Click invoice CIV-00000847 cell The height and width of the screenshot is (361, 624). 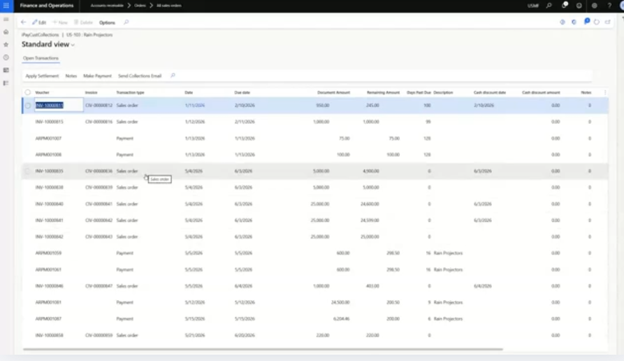(x=99, y=286)
